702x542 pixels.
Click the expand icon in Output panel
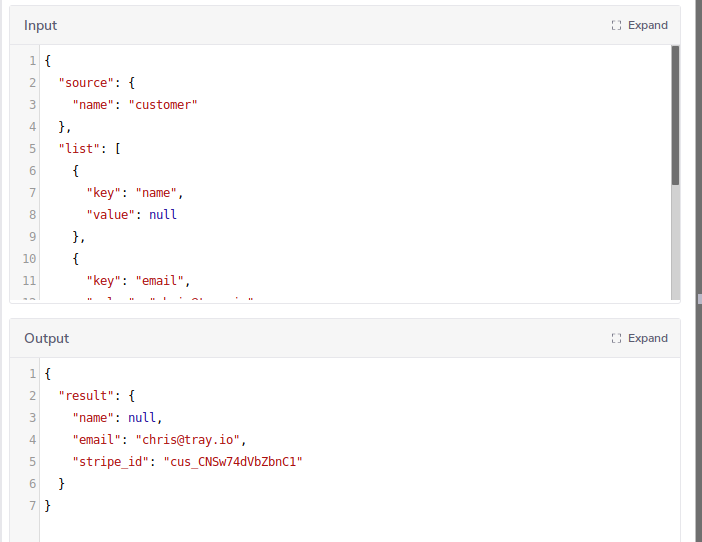pos(616,339)
